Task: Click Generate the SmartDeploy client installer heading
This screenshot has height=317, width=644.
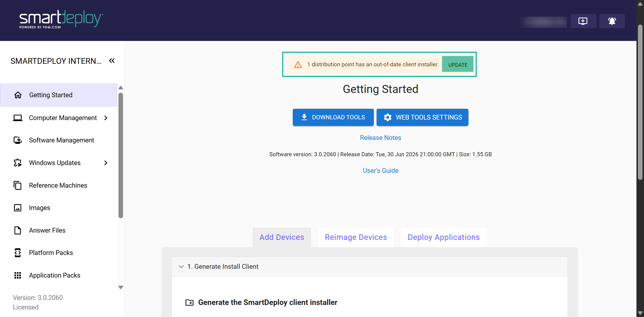Action: (268, 302)
